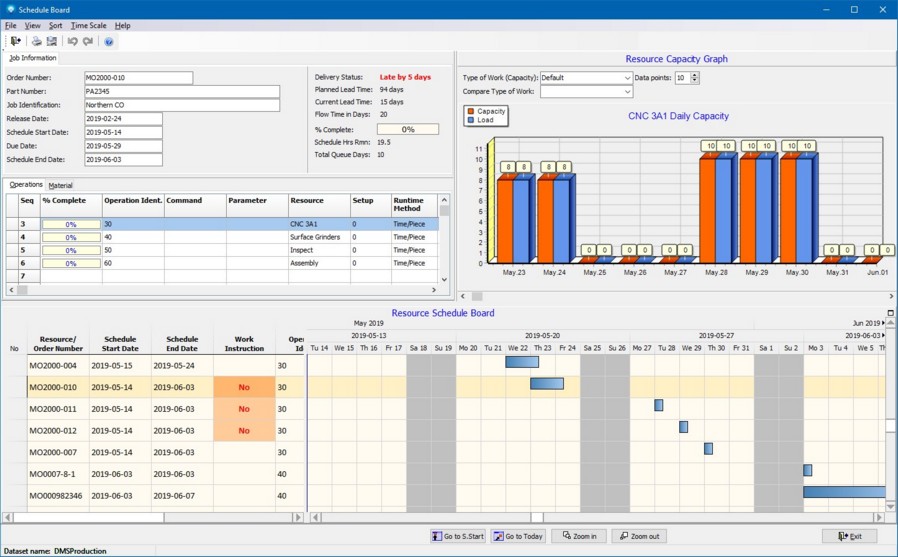Switch to the Material tab
898x557 pixels.
click(x=60, y=185)
